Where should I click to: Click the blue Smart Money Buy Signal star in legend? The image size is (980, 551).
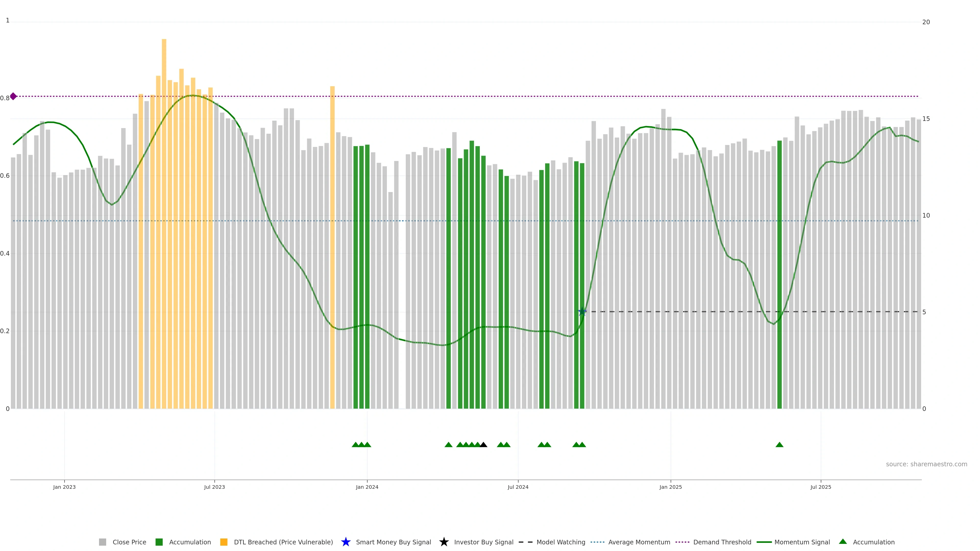point(346,542)
